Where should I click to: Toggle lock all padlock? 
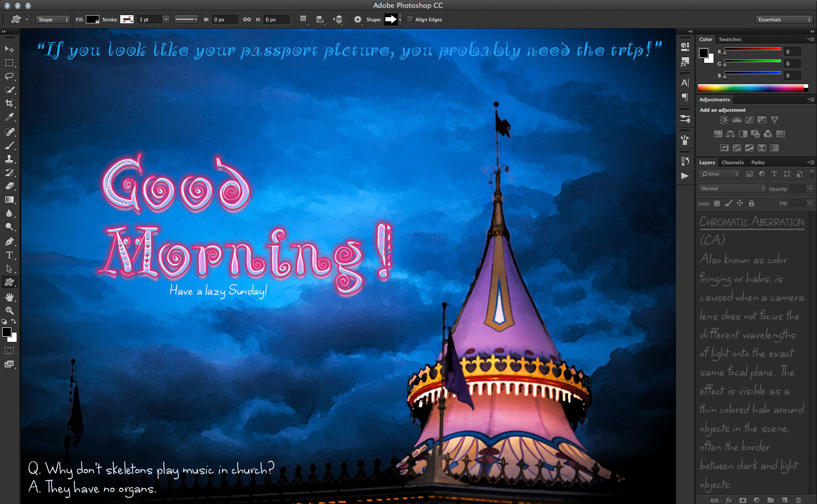751,204
